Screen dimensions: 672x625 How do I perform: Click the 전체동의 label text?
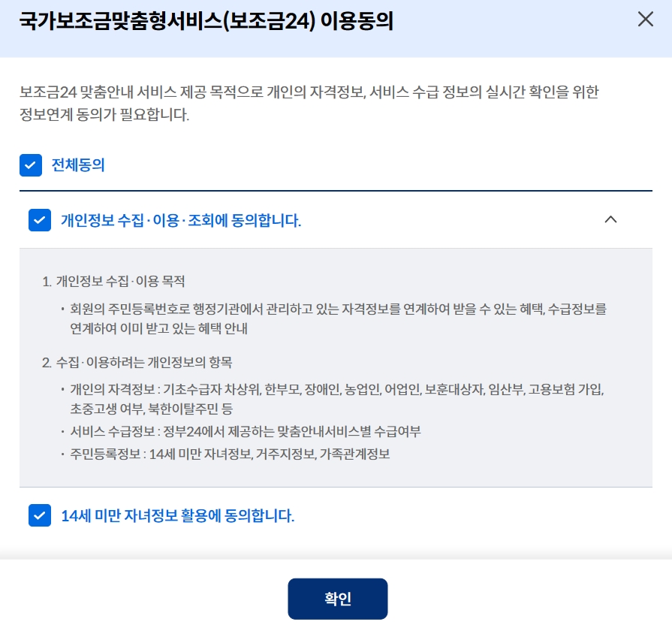[78, 165]
